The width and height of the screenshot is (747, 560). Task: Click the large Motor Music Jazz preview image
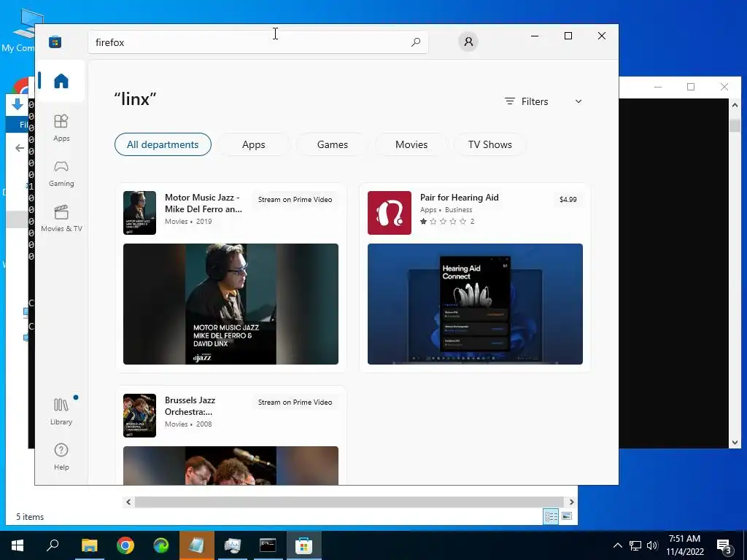[231, 304]
